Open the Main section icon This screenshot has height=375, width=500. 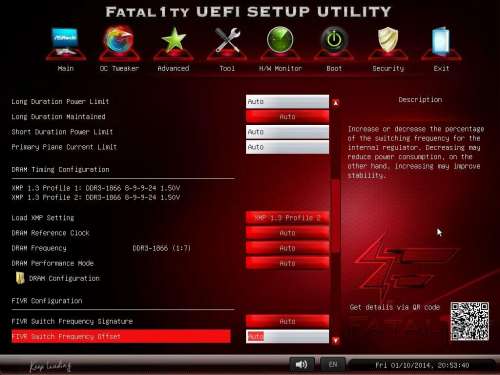[65, 42]
